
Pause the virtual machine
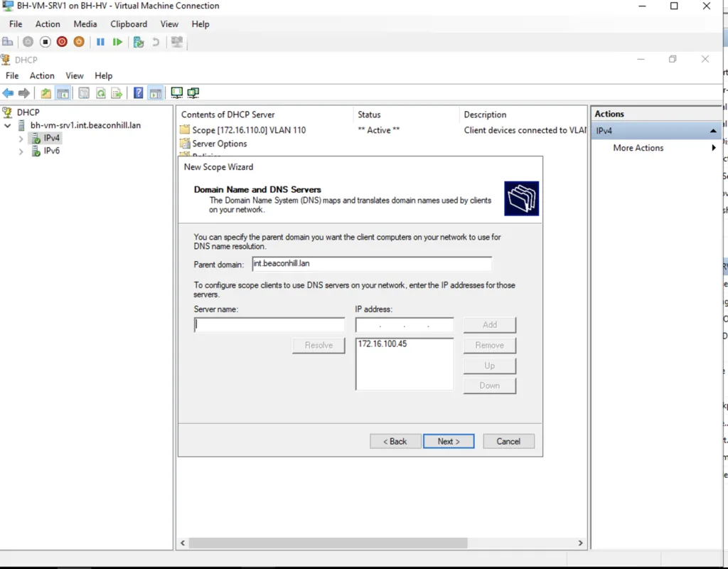tap(100, 42)
